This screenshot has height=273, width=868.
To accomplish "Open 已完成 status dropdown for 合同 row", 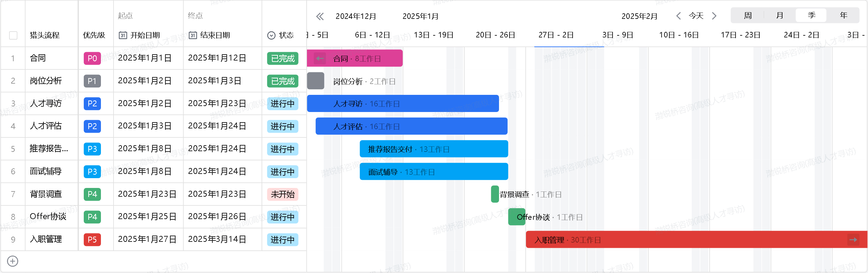I will click(282, 58).
